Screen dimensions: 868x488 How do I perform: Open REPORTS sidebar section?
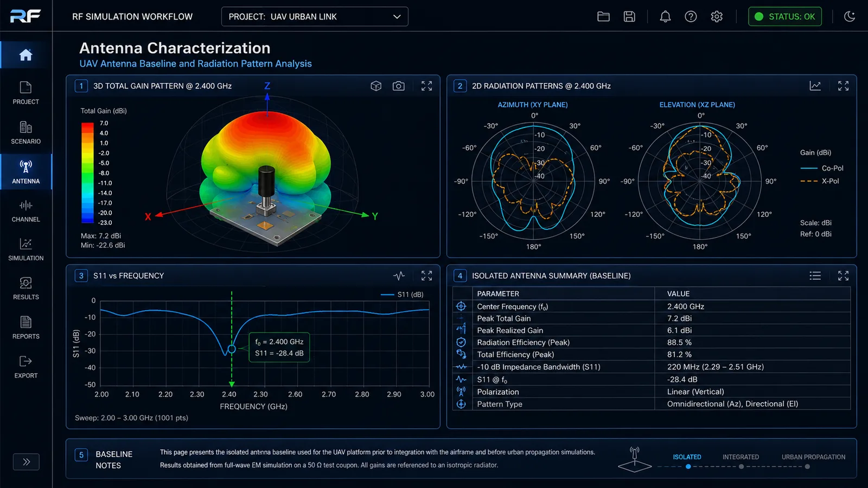tap(25, 328)
